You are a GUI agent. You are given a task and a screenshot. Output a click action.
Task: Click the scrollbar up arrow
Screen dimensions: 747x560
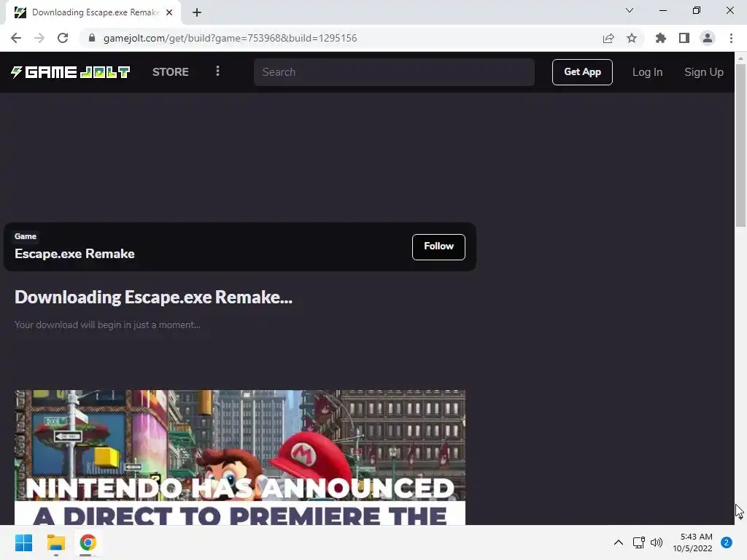740,58
